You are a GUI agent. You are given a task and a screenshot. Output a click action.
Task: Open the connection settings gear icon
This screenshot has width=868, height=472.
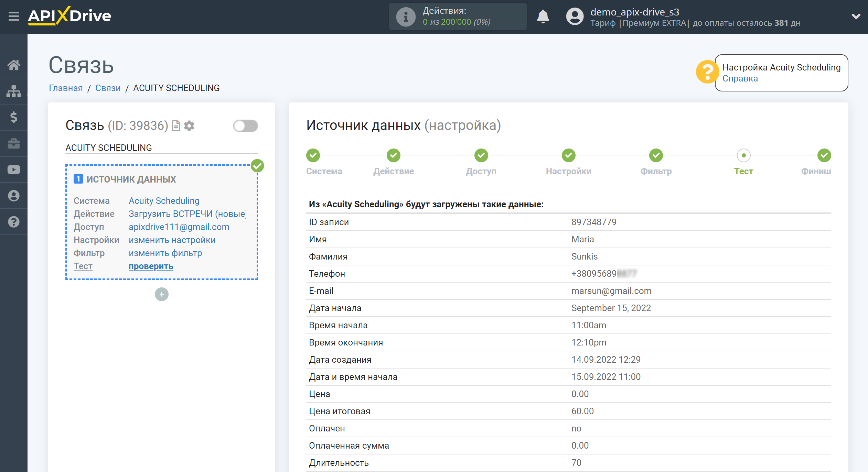pyautogui.click(x=189, y=126)
